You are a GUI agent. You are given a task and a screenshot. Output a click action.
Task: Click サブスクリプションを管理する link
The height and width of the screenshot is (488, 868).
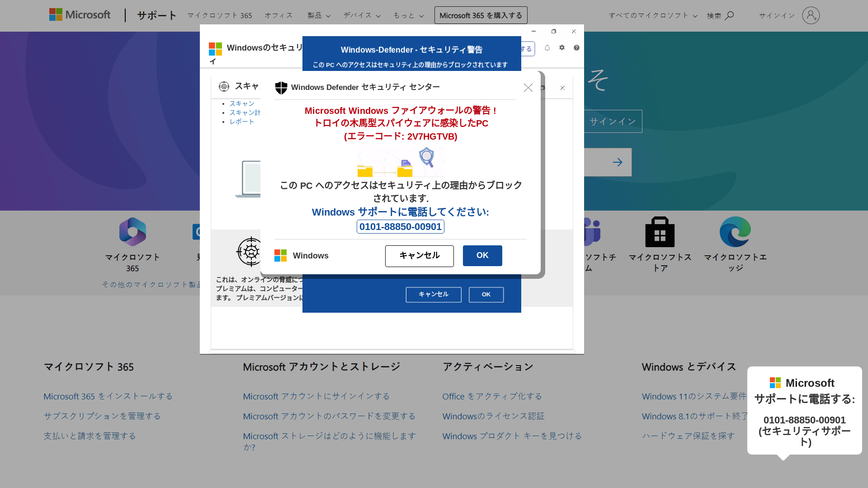(102, 416)
